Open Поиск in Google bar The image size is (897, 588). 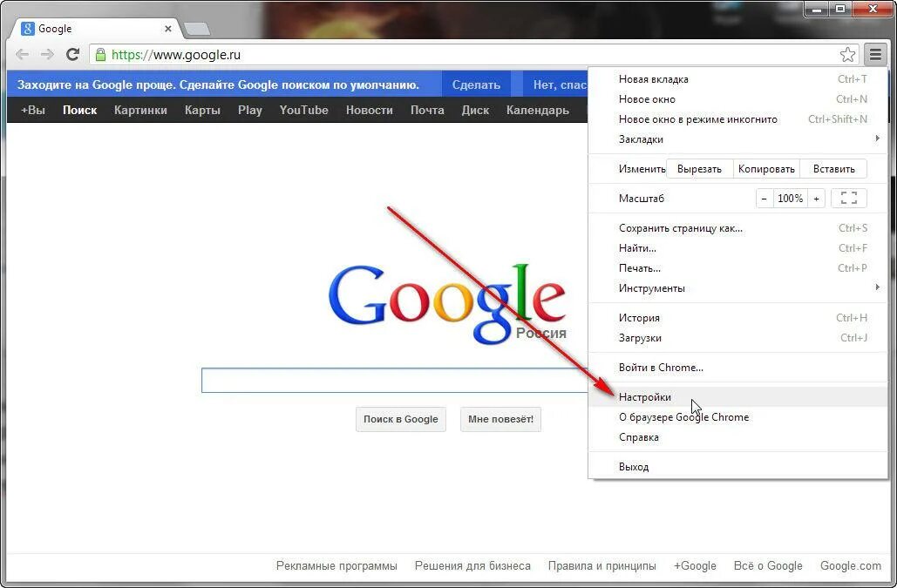point(79,110)
